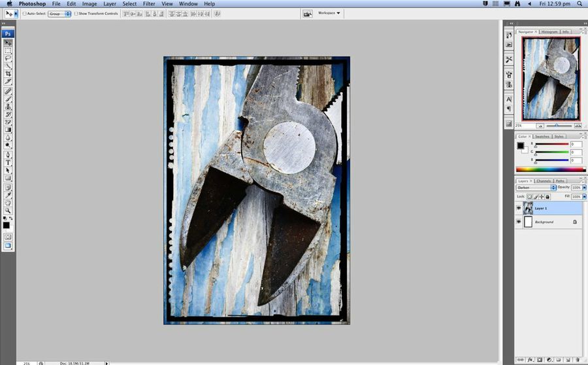Screen dimensions: 588x365
Task: Click Navigator zoom out button
Action: pos(540,126)
